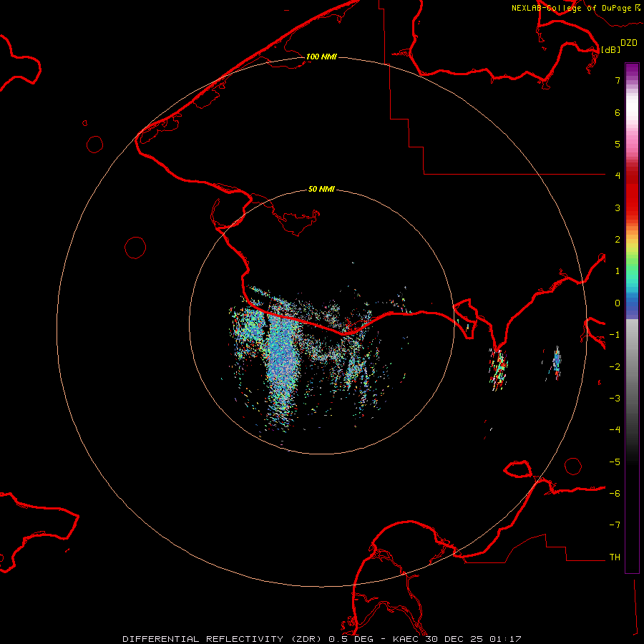
Task: Click the "0" tick on the colorbar
Action: (x=618, y=303)
